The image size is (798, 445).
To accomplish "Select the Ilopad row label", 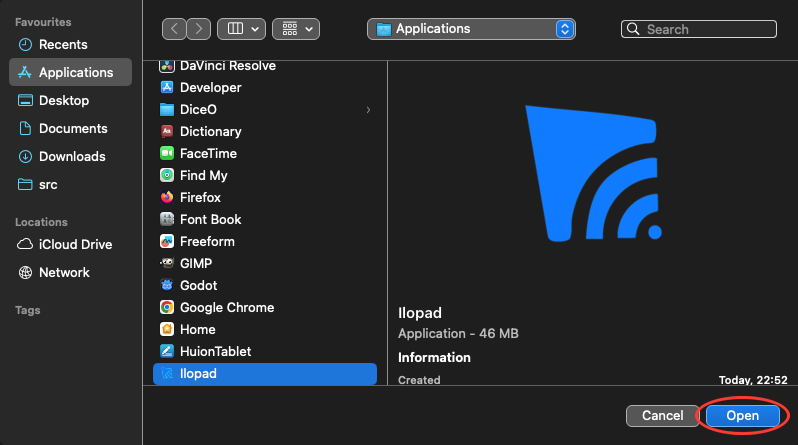I will point(198,373).
